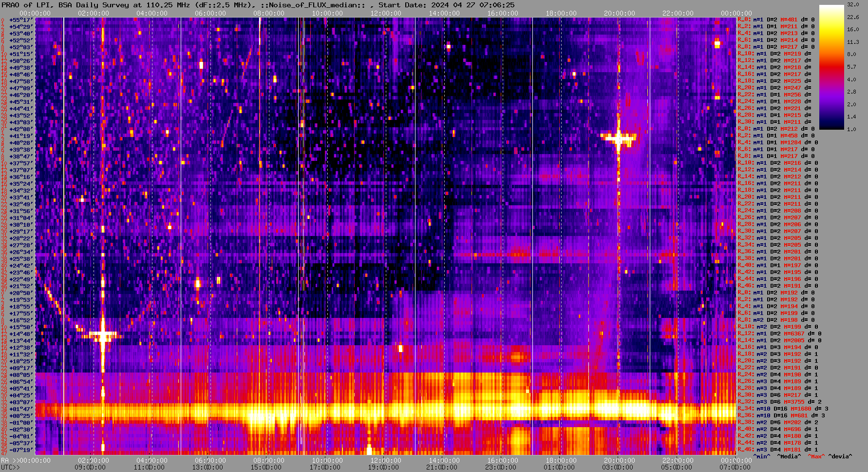Click the 4.0 value on color scale
Screen dimensions: 868x472
click(x=851, y=79)
